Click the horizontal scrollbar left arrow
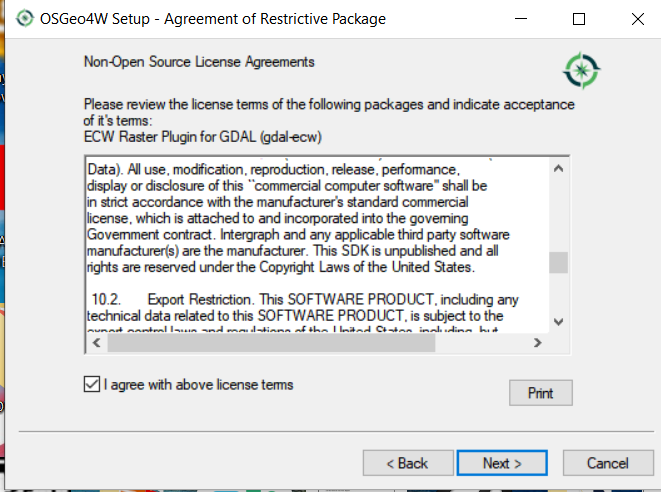 (96, 343)
